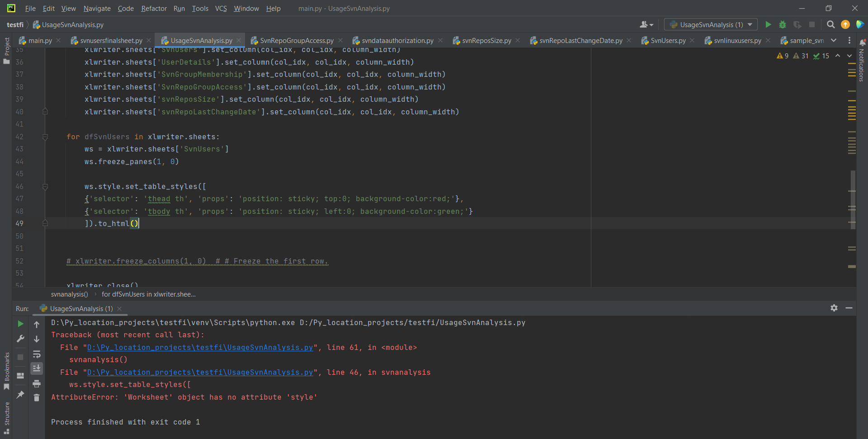Collapse the for loop fold at line 42
The image size is (868, 439).
point(45,137)
